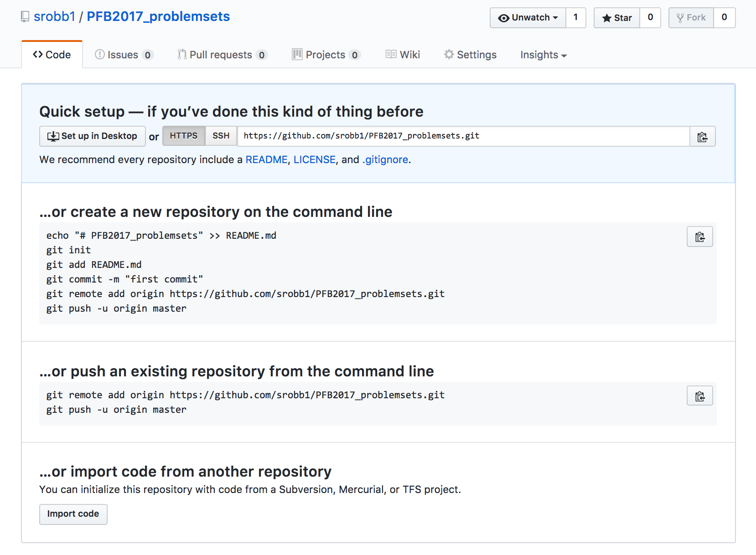Screen dimensions: 756x555
Task: Open the .gitignore recommendation link
Action: point(385,159)
